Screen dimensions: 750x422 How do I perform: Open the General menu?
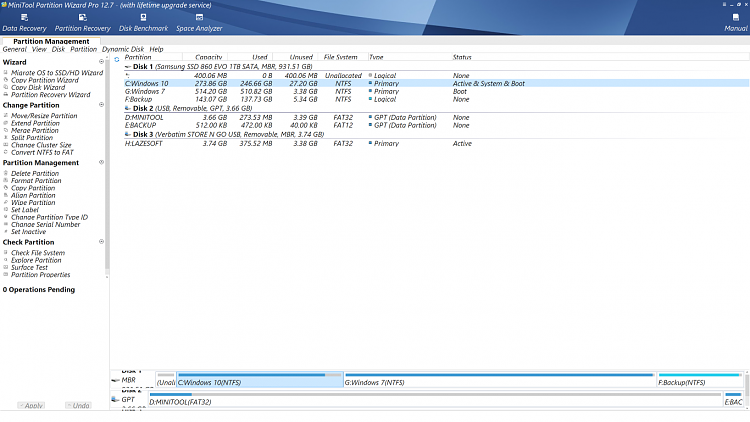14,49
